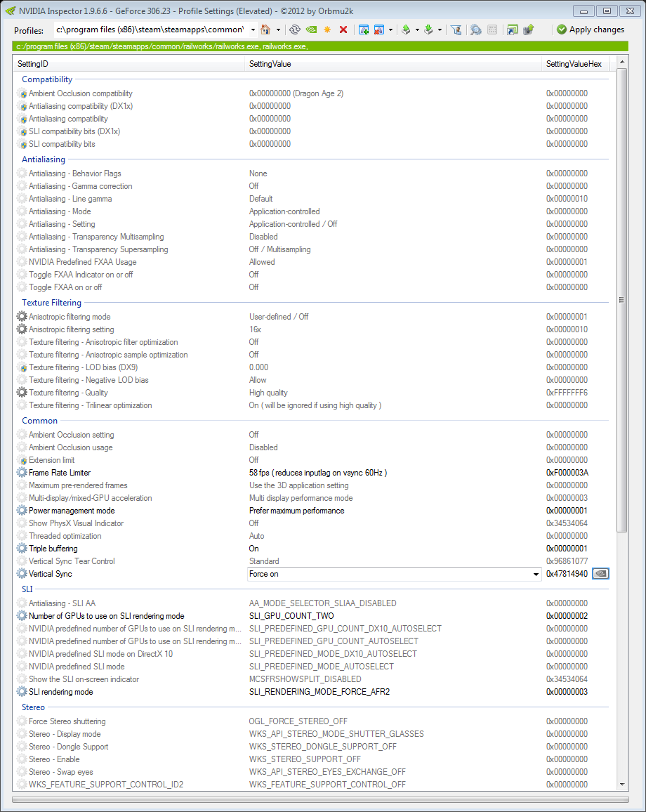The height and width of the screenshot is (812, 646).
Task: Click the orange sun create profile icon
Action: (327, 30)
